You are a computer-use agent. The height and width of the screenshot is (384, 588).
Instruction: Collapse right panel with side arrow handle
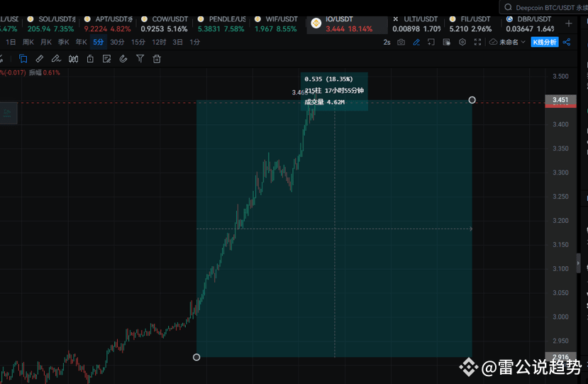pos(578,263)
